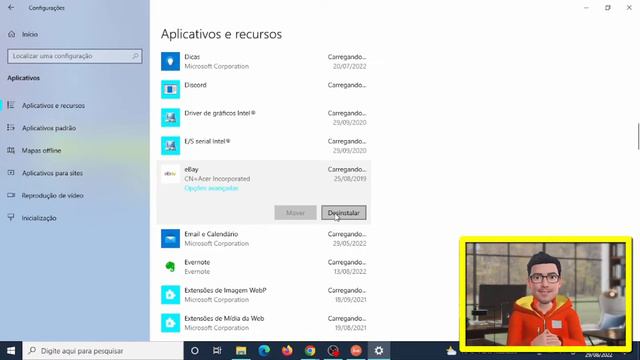Launch Firefox from taskbar
Screen dimensions: 640x360
[x=287, y=351]
